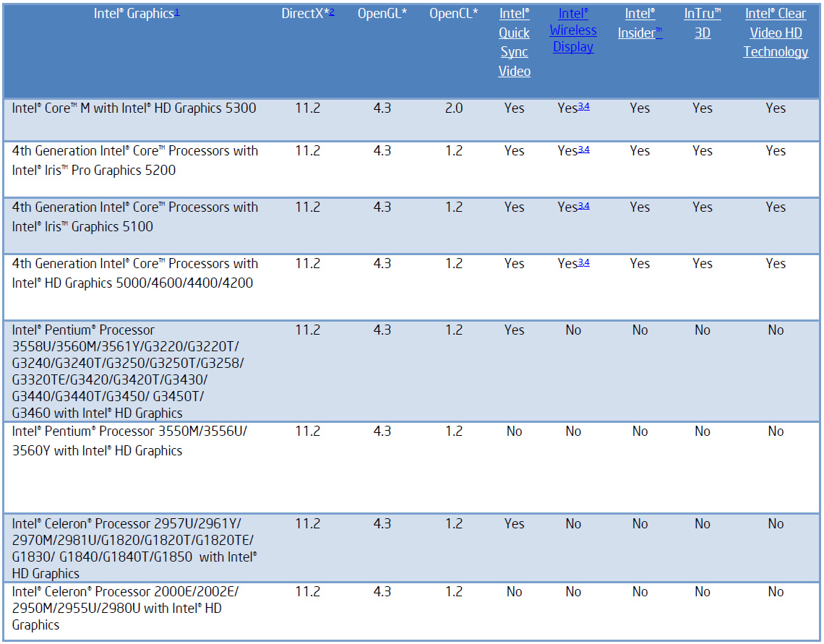Click the Celeron 2000E/2002E row label

pyautogui.click(x=125, y=609)
